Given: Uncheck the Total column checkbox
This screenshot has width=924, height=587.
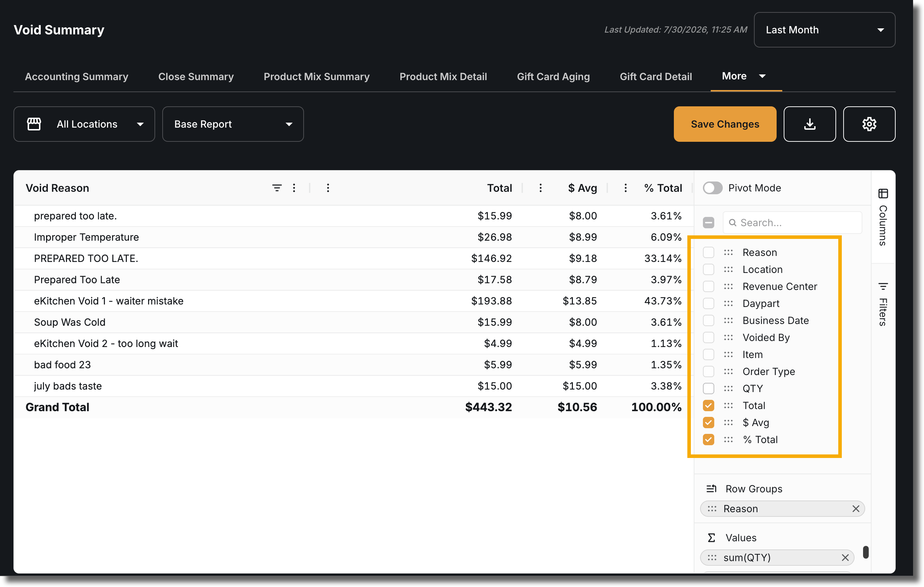Looking at the screenshot, I should [x=708, y=406].
